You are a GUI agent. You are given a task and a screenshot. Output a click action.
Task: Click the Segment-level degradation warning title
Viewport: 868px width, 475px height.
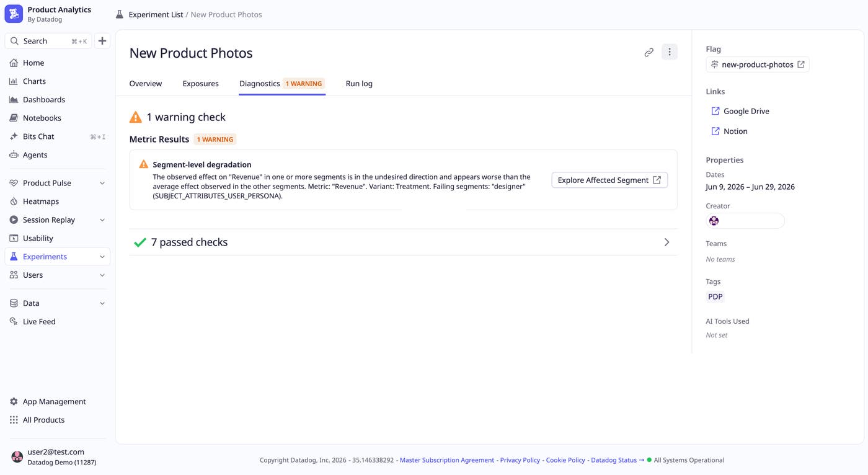pyautogui.click(x=202, y=164)
